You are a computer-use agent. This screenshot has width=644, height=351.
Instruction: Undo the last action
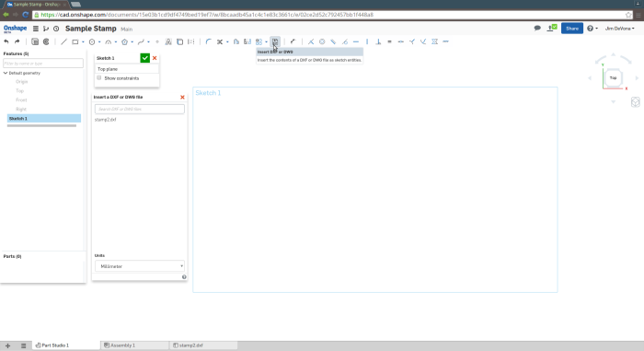(x=6, y=41)
